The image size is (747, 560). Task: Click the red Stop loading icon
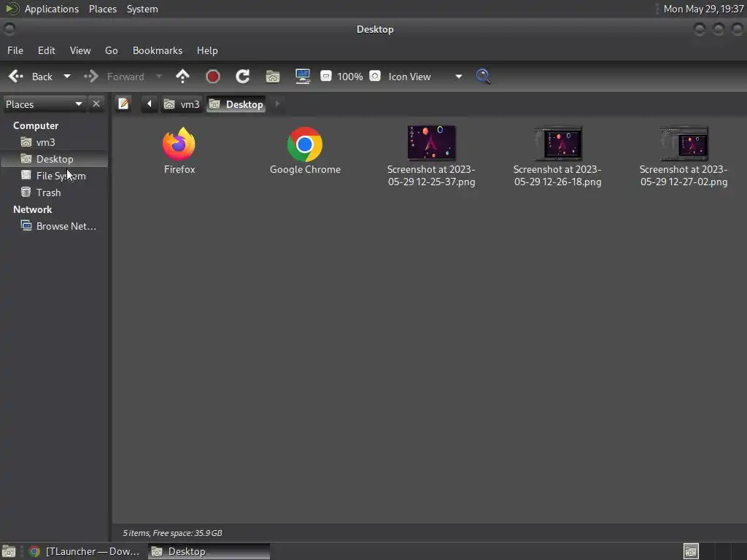[213, 77]
